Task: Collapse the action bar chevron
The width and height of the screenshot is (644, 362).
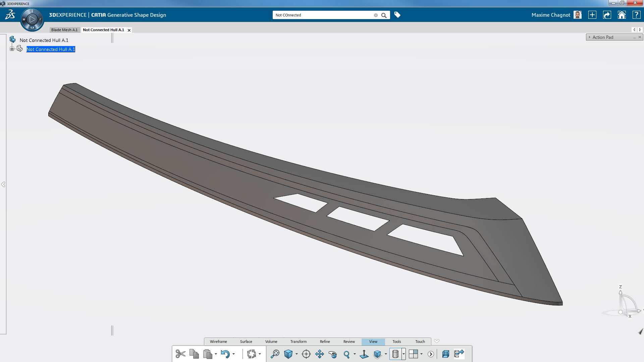Action: pyautogui.click(x=436, y=341)
